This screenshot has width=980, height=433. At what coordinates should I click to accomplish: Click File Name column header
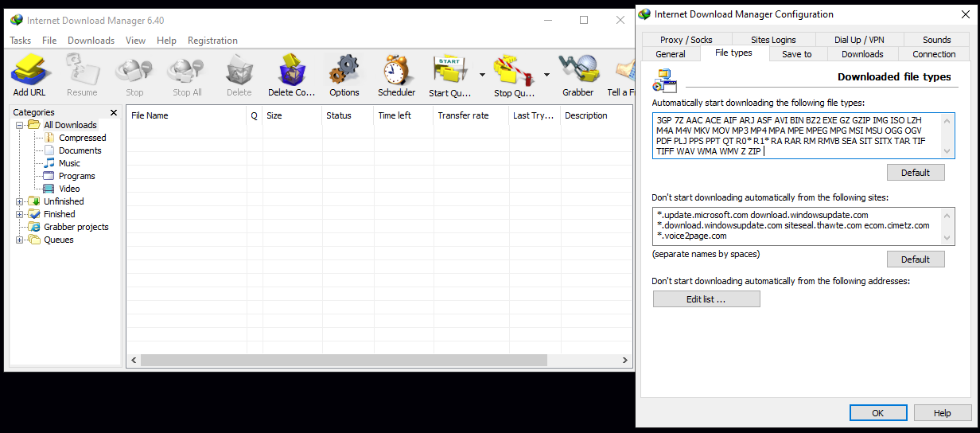187,115
